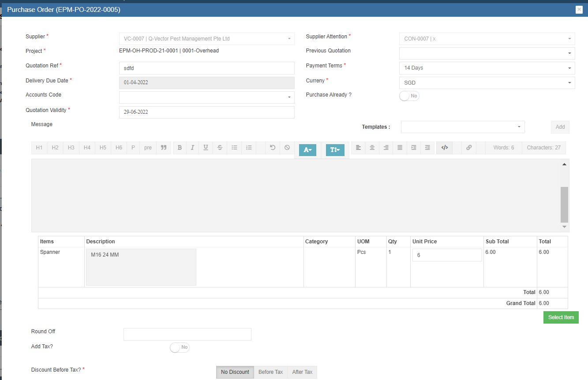The width and height of the screenshot is (588, 380).
Task: Enable the Add Tax toggle
Action: point(180,347)
